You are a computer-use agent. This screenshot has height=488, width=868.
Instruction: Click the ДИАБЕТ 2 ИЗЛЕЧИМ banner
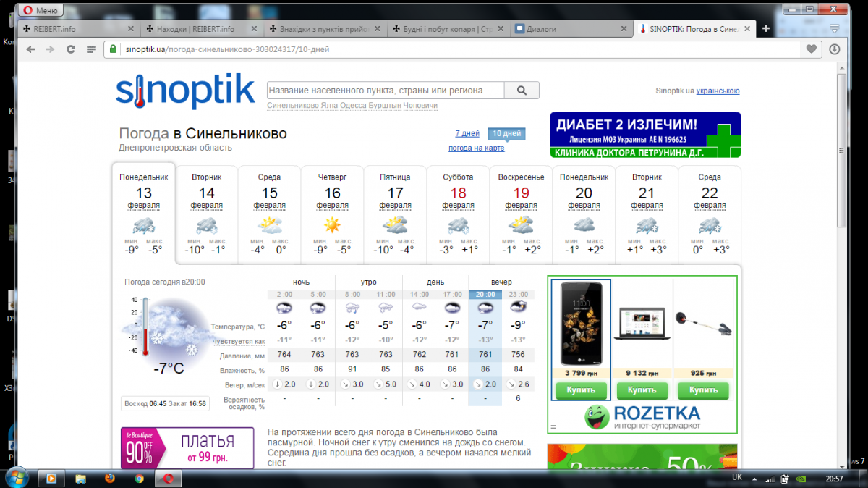click(645, 135)
